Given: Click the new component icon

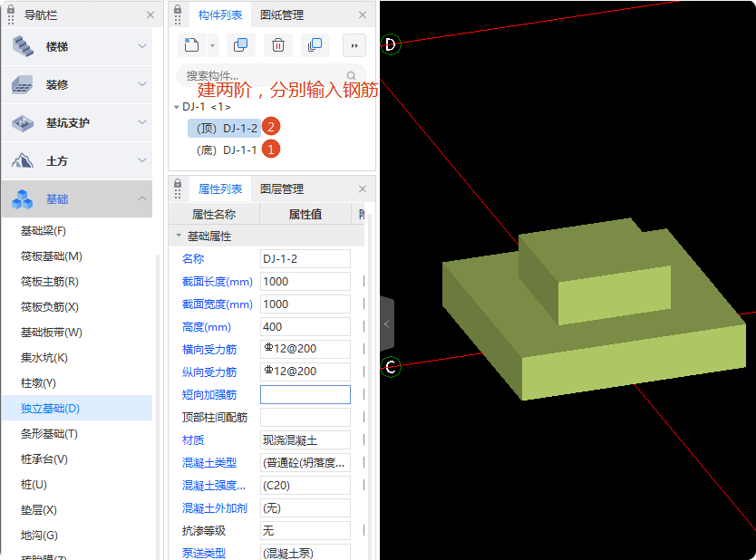Looking at the screenshot, I should click(190, 45).
